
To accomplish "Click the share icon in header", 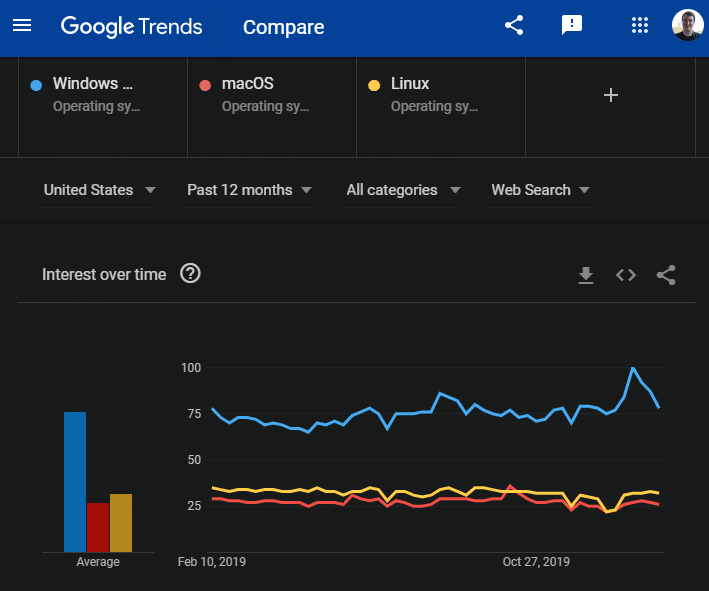I will coord(514,25).
